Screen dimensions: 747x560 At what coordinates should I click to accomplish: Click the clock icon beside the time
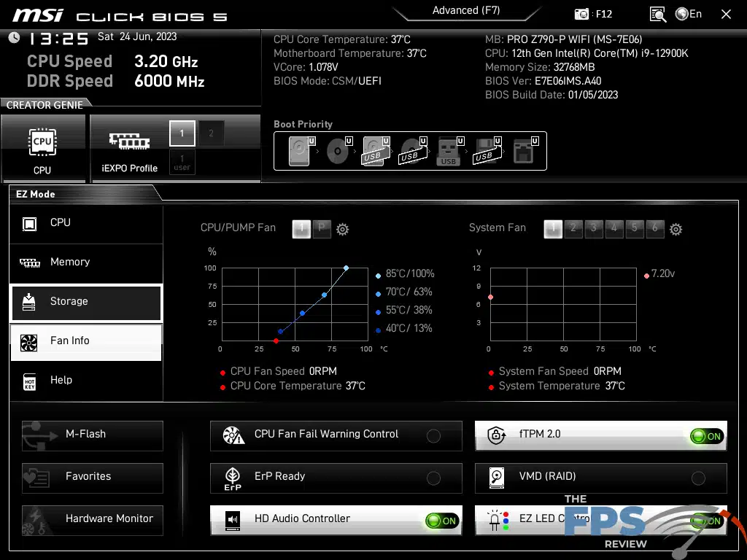pyautogui.click(x=15, y=37)
